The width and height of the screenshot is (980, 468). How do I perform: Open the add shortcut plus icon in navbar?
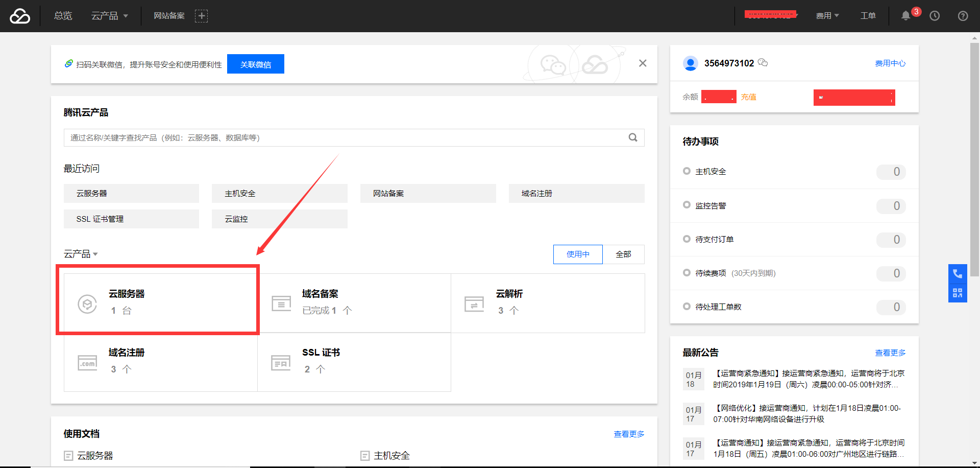(x=202, y=16)
